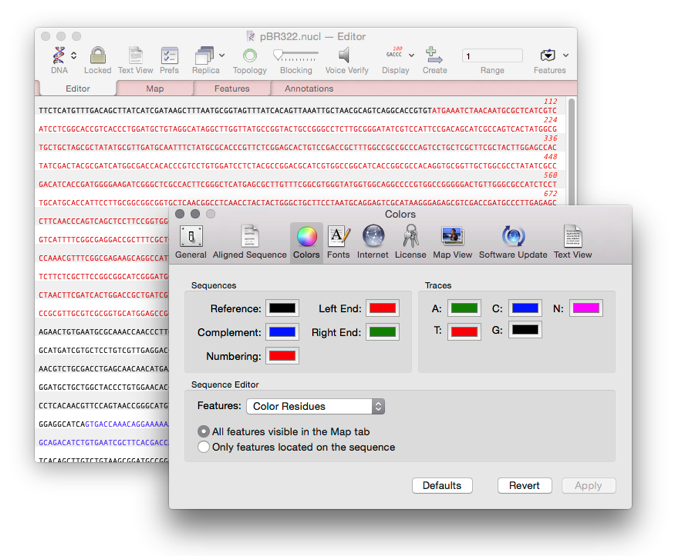This screenshot has height=556, width=682.
Task: Open Text View from the editor toolbar
Action: click(135, 56)
